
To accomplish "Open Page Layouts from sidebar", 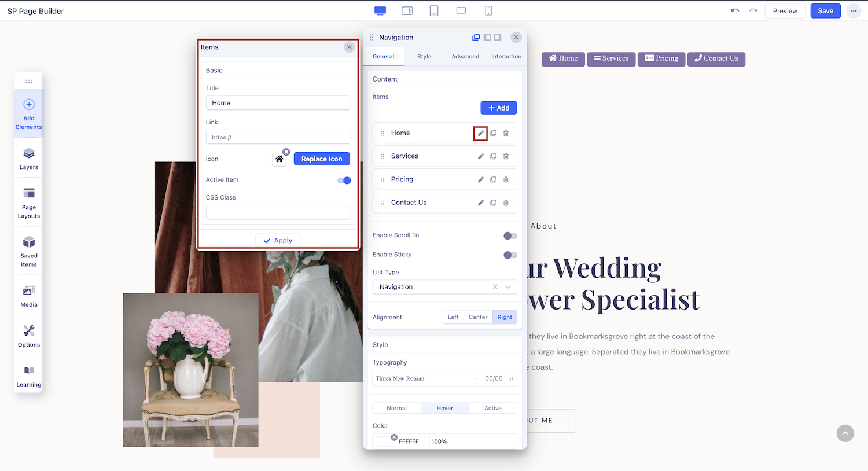I will point(29,203).
